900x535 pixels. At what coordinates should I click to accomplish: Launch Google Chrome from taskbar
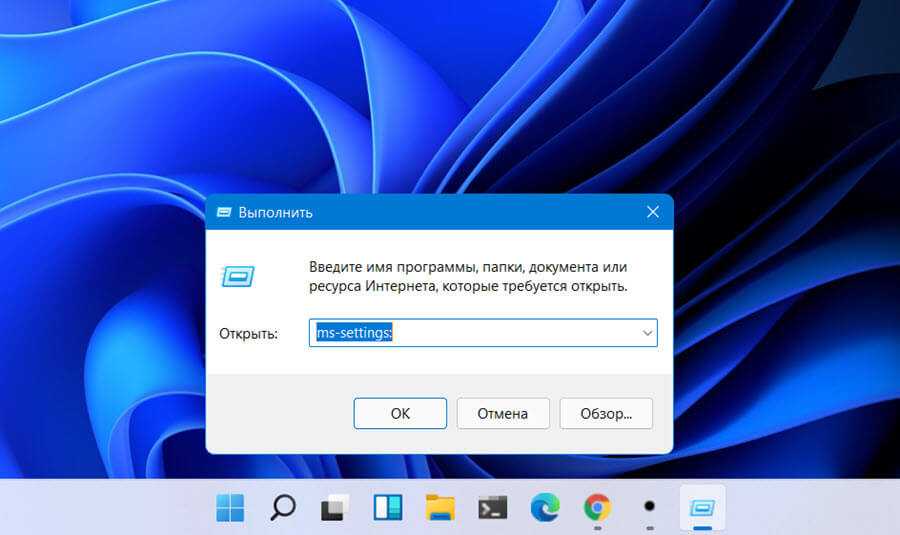point(598,507)
